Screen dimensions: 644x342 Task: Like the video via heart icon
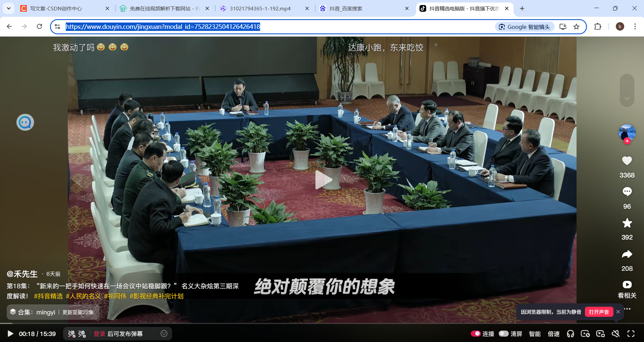pyautogui.click(x=627, y=161)
